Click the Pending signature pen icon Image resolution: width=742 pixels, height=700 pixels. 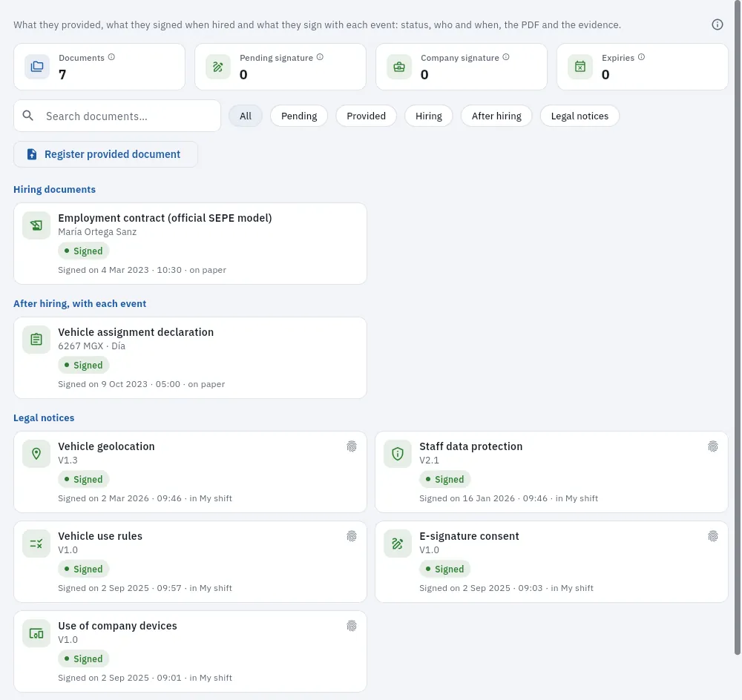pyautogui.click(x=218, y=67)
